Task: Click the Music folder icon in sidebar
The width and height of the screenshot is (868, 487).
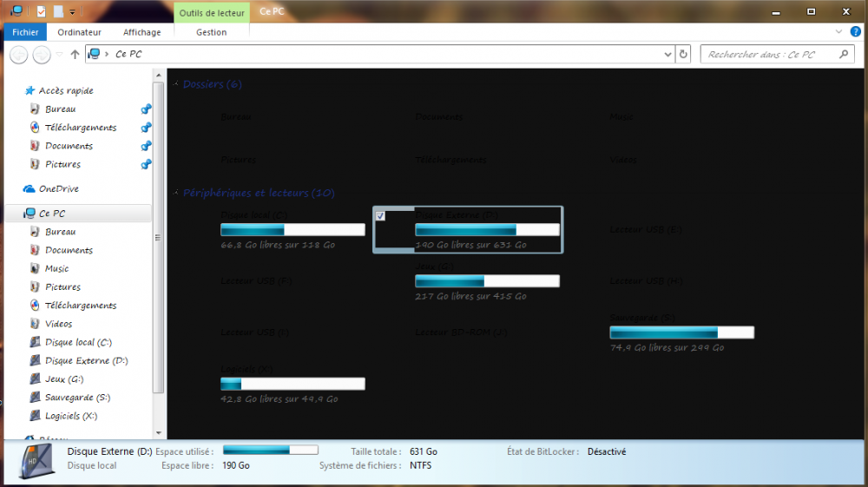Action: 35,269
